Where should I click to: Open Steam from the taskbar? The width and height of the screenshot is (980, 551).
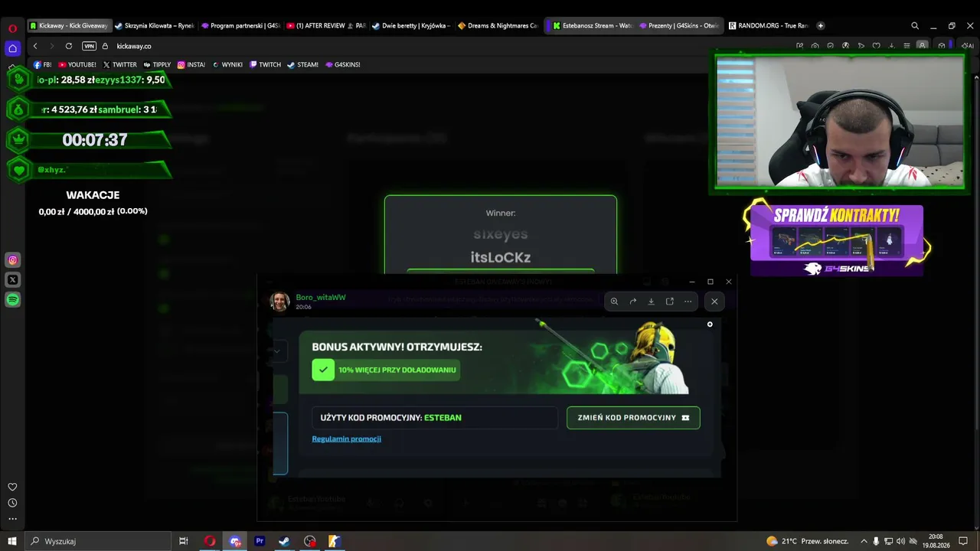click(284, 541)
